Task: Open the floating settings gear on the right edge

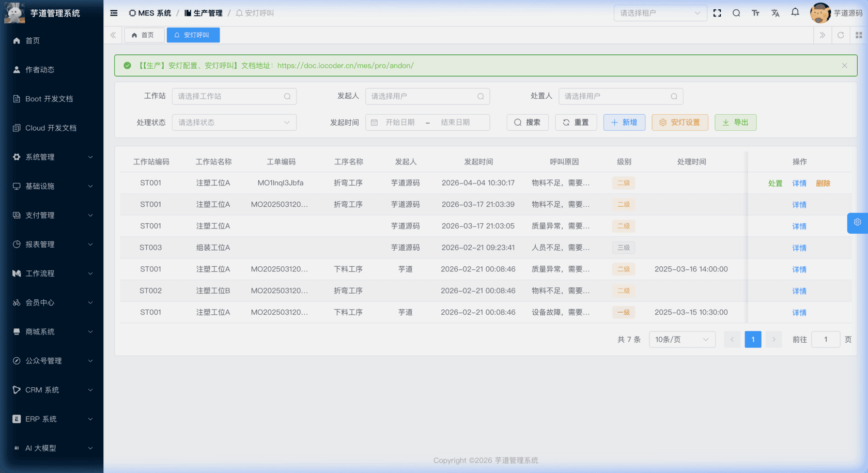Action: pos(857,222)
